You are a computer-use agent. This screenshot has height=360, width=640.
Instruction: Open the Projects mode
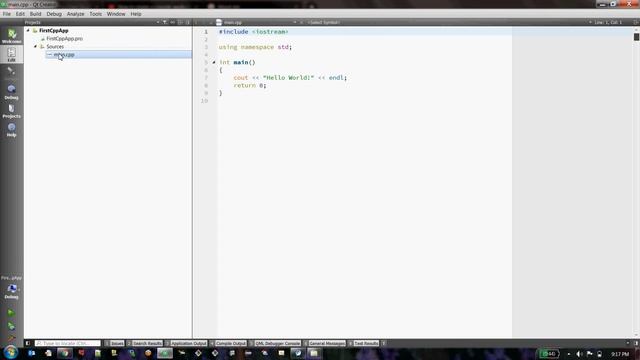point(11,111)
